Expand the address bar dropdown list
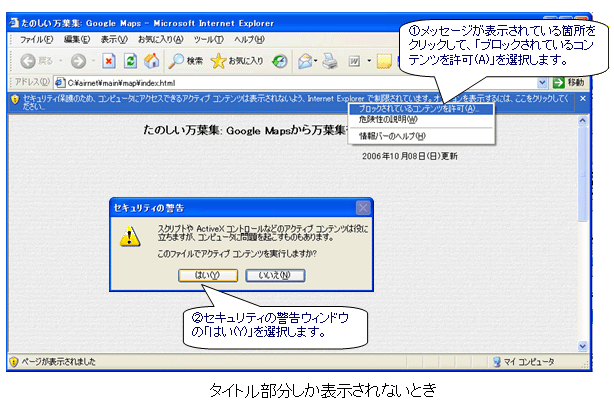Screen dimensions: 614x412 tap(542, 83)
